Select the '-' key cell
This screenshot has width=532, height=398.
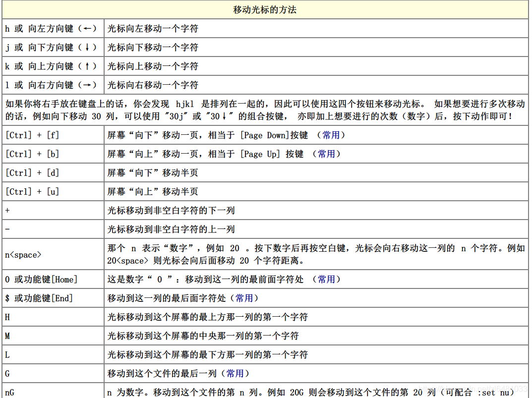(x=53, y=229)
